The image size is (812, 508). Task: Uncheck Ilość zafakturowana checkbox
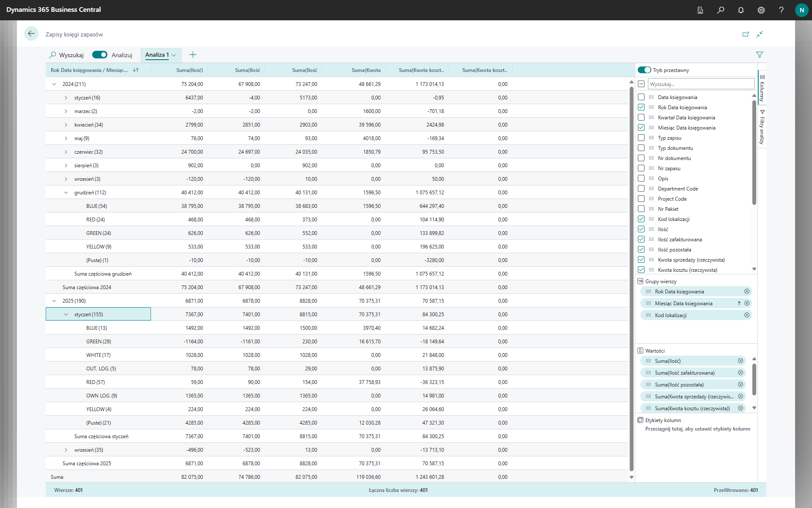click(x=641, y=240)
